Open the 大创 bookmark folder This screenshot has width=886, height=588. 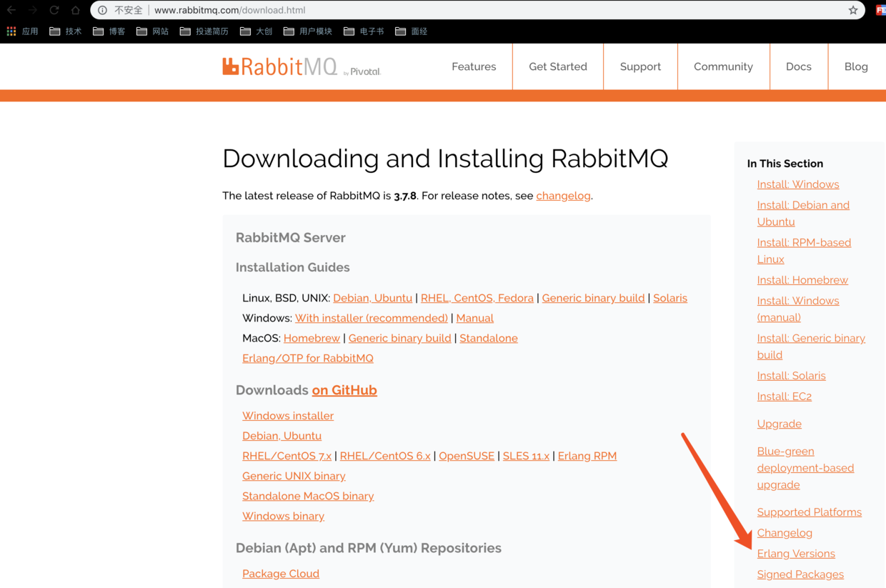[x=257, y=31]
